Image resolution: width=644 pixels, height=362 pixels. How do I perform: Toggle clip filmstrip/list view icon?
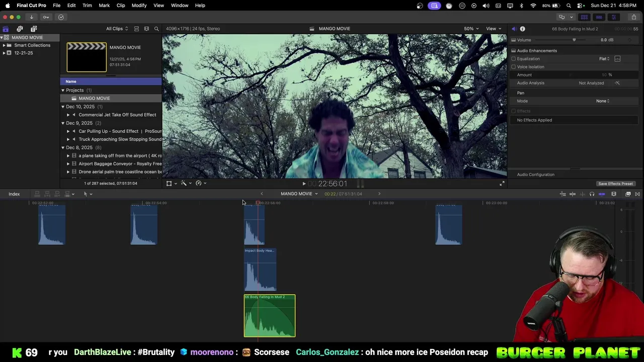tap(136, 29)
